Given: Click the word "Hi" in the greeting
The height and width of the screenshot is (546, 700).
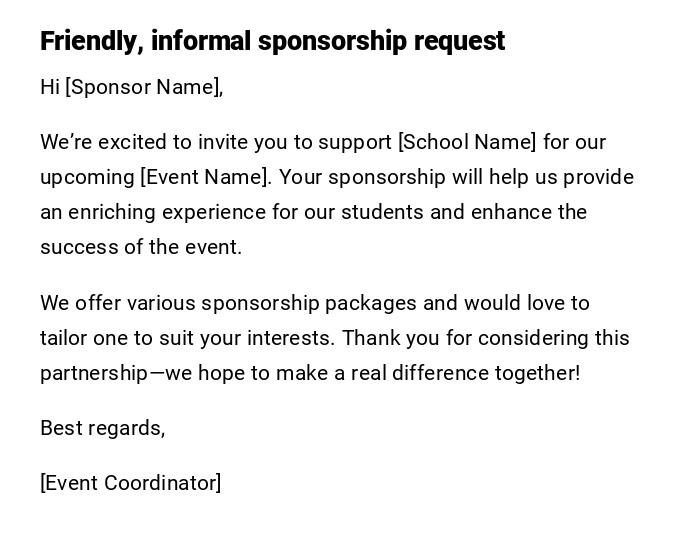Looking at the screenshot, I should click(50, 87).
